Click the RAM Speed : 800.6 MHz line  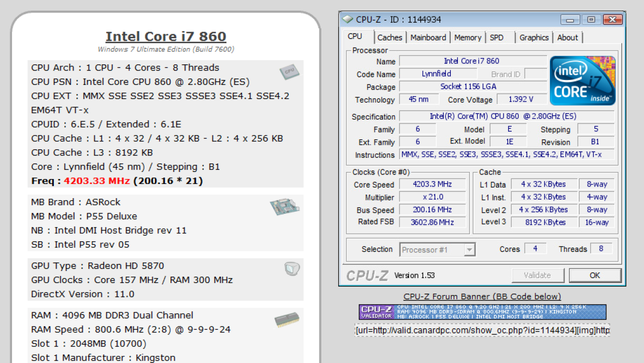[131, 329]
